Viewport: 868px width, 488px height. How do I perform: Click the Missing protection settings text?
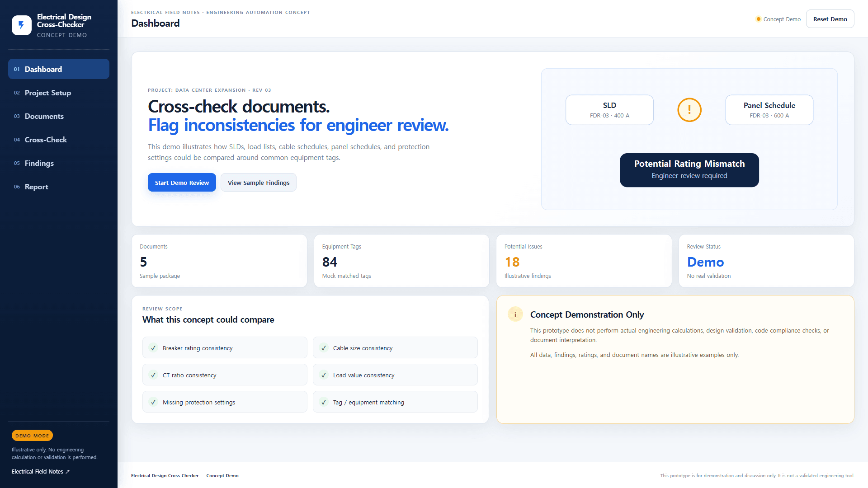click(199, 402)
